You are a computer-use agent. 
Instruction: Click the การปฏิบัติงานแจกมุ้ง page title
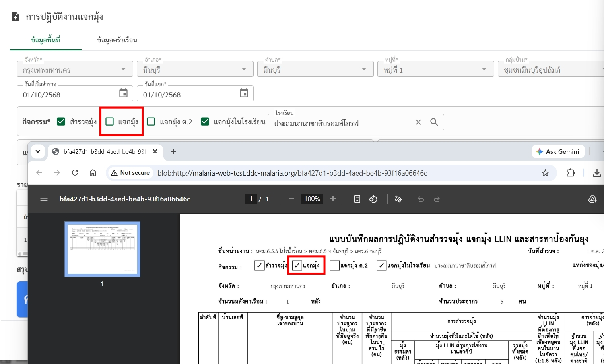click(64, 17)
